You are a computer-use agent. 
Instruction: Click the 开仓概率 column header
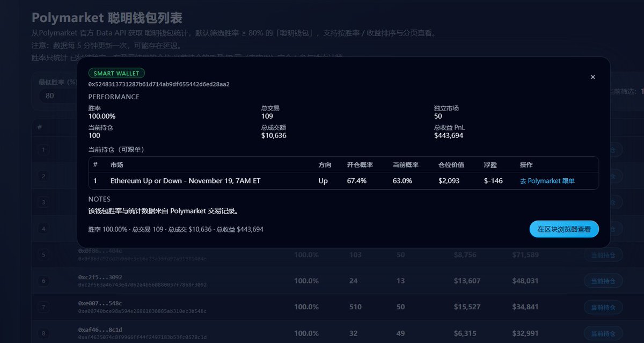[360, 165]
